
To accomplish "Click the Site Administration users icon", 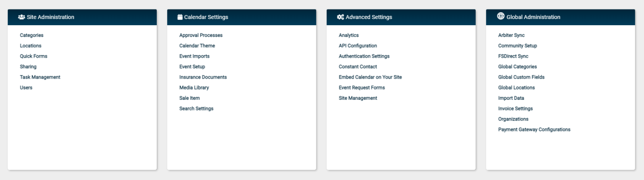I will coord(22,17).
